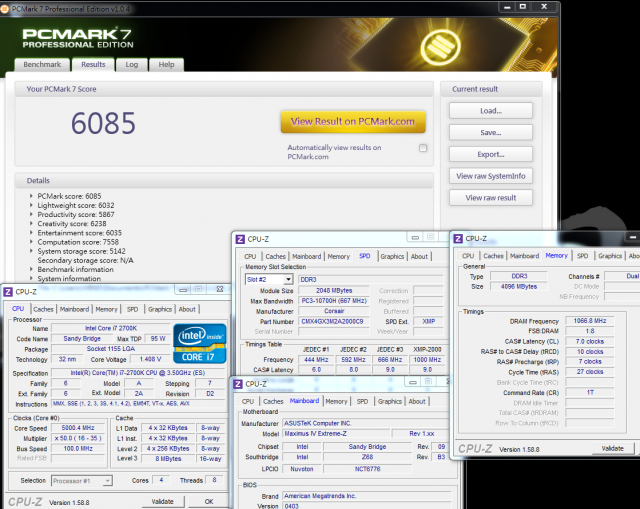Image resolution: width=640 pixels, height=509 pixels.
Task: Click the Southbridge Z68 field
Action: (367, 457)
